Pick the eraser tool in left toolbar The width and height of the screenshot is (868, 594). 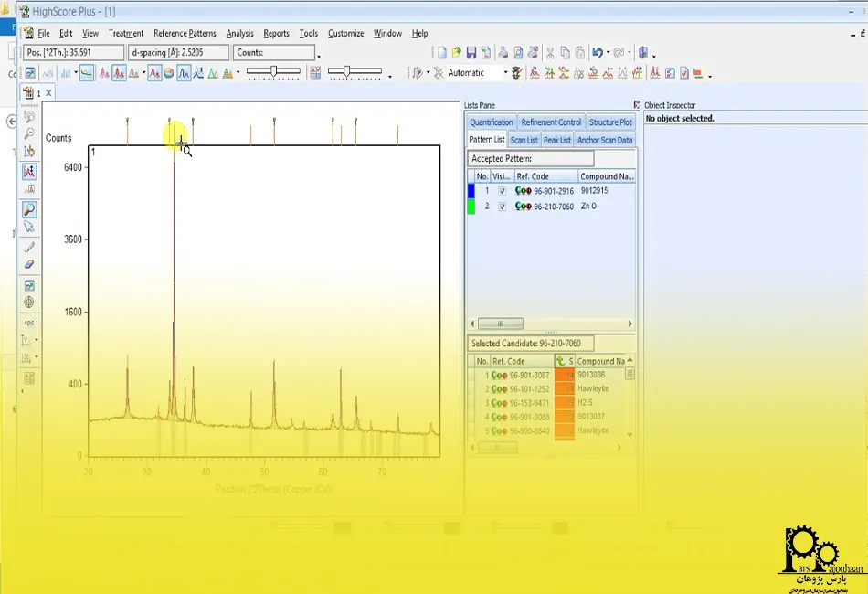[29, 264]
